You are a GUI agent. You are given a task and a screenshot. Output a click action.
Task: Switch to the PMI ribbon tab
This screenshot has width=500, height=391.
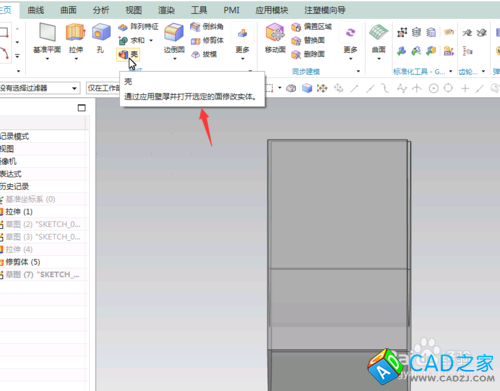[231, 10]
